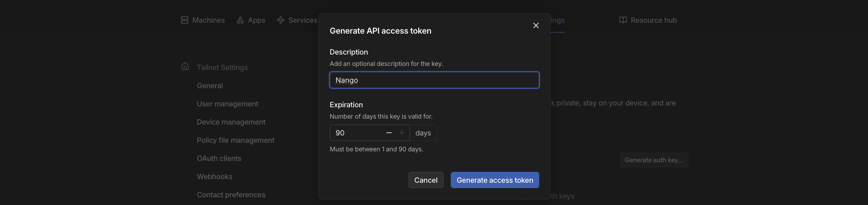Increase expiration days with plus button
The height and width of the screenshot is (205, 868).
click(402, 133)
